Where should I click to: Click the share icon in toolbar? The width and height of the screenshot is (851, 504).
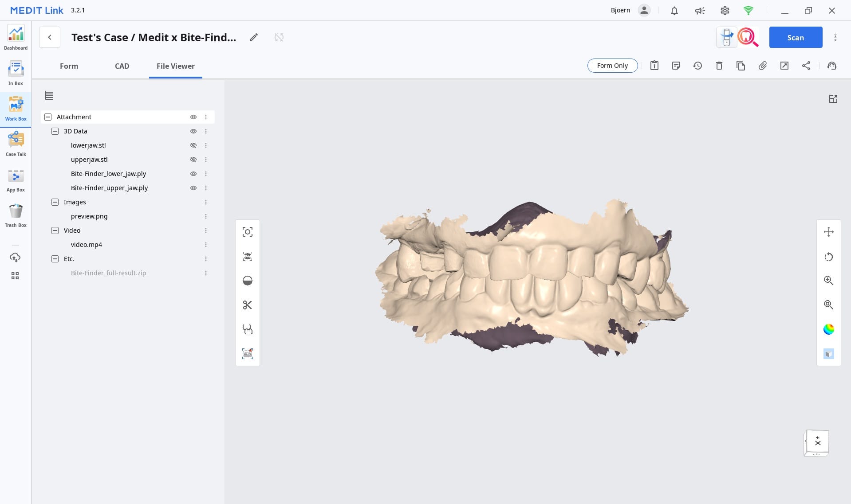[x=806, y=66]
